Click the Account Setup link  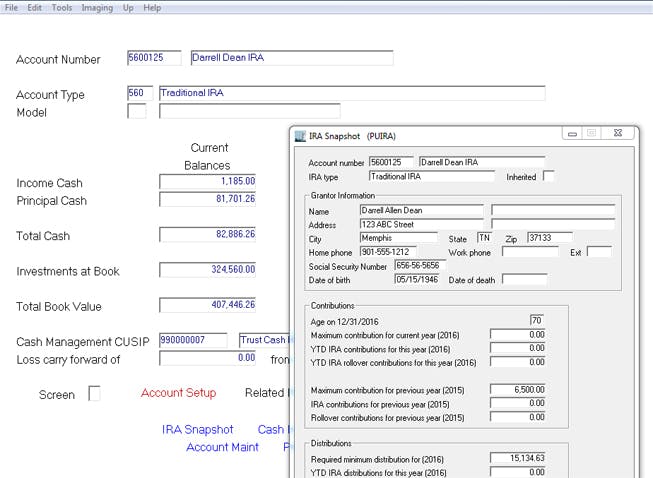pos(178,393)
